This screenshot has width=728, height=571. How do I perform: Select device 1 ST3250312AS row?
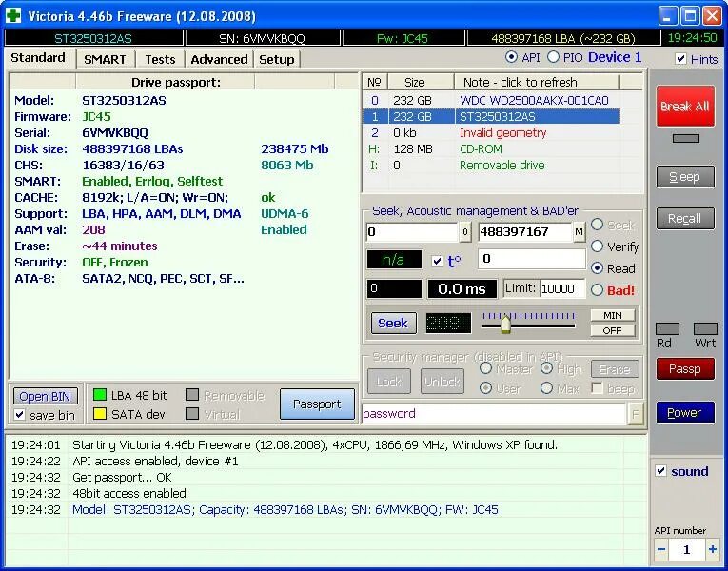tap(491, 116)
